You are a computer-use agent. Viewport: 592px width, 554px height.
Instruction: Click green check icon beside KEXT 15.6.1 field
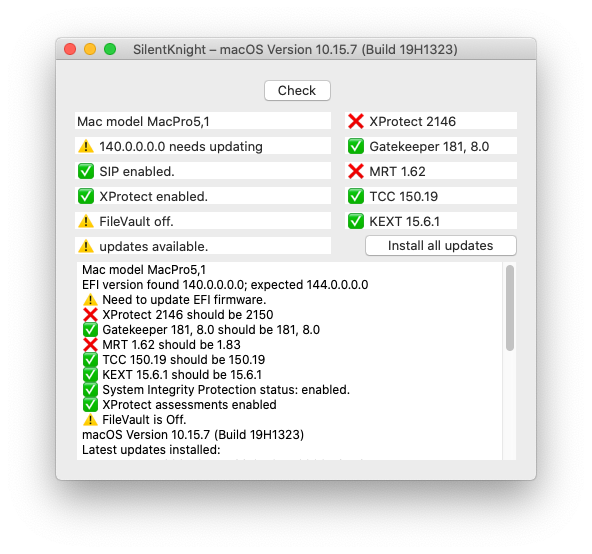coord(356,221)
